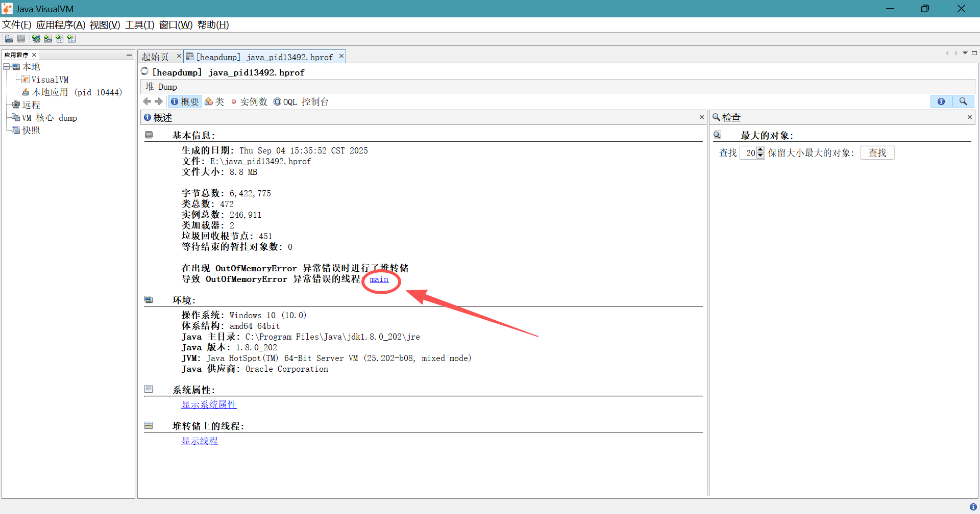The image size is (980, 514).
Task: Maximize the editor window area
Action: tap(974, 53)
